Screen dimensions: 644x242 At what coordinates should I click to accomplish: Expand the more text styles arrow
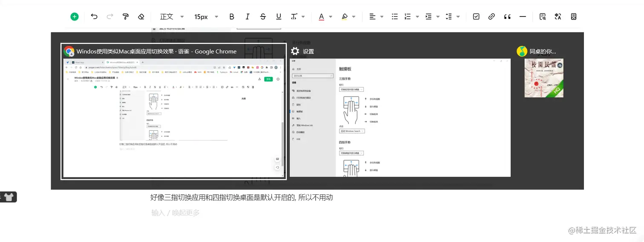(x=303, y=17)
